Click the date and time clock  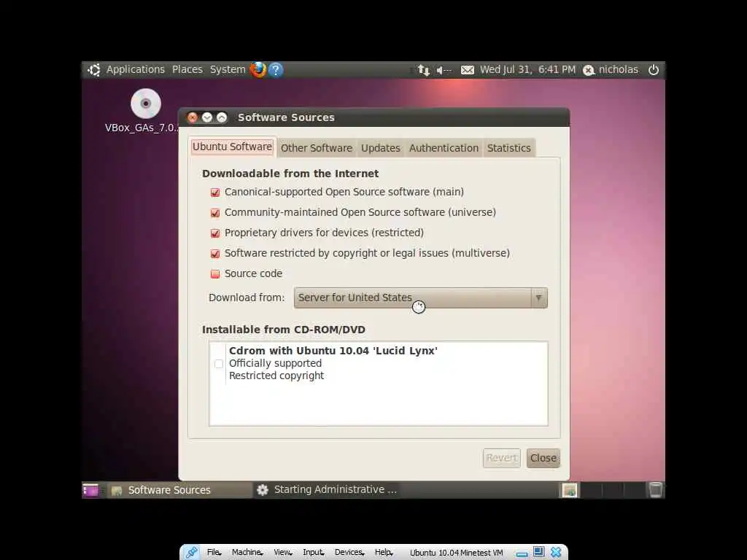click(x=527, y=69)
